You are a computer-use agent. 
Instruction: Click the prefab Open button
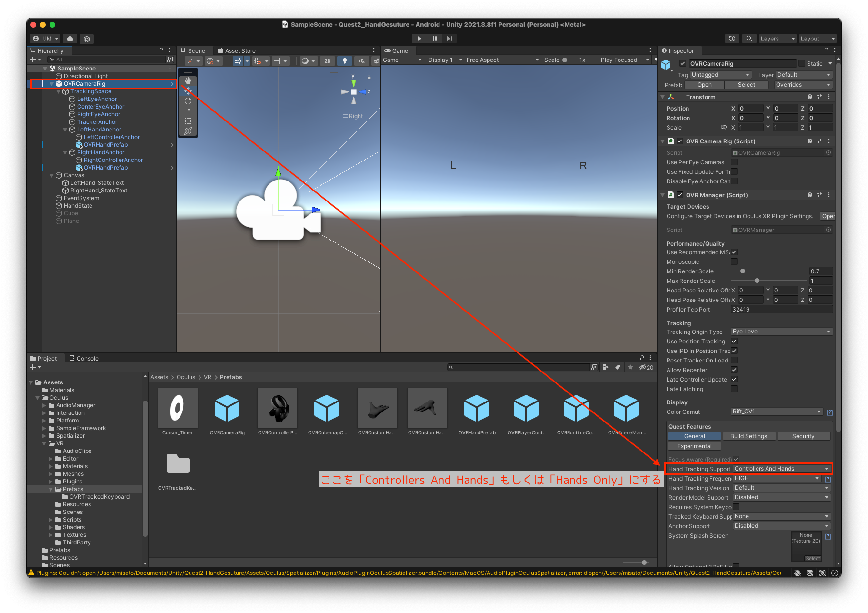click(x=704, y=85)
